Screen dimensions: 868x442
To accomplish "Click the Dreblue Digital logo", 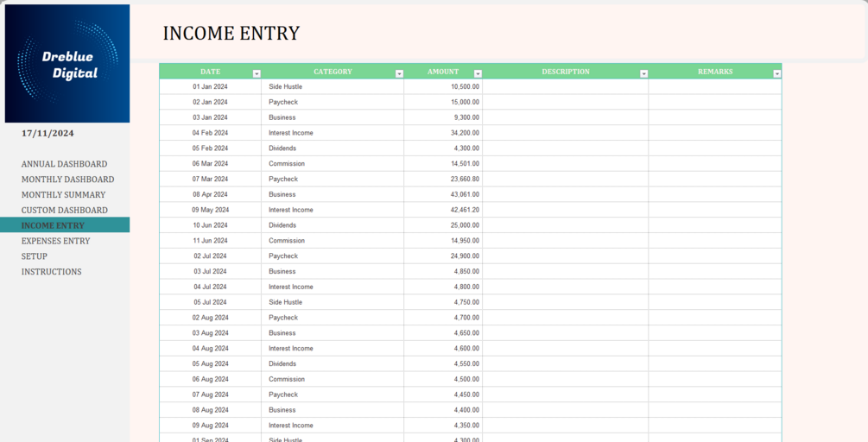I will (67, 64).
